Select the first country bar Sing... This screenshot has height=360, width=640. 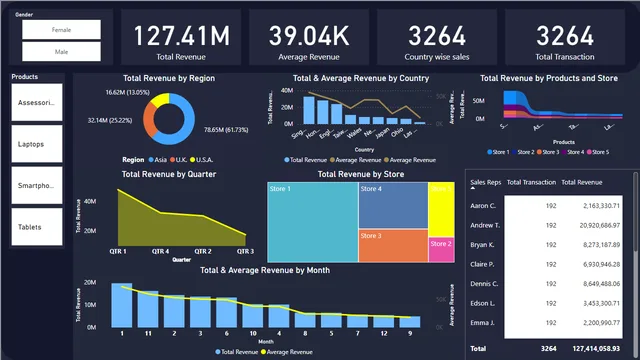[x=309, y=110]
